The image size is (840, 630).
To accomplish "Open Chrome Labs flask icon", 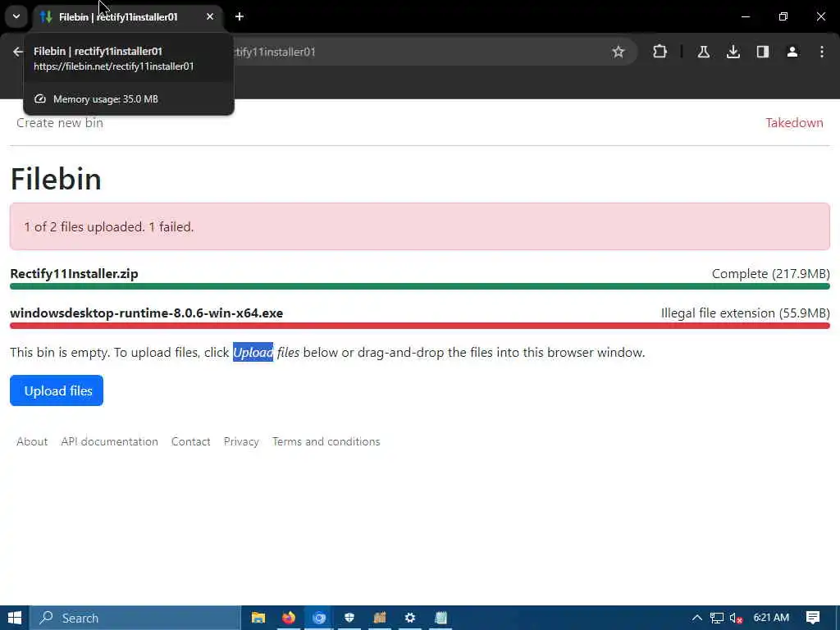I will tap(703, 52).
